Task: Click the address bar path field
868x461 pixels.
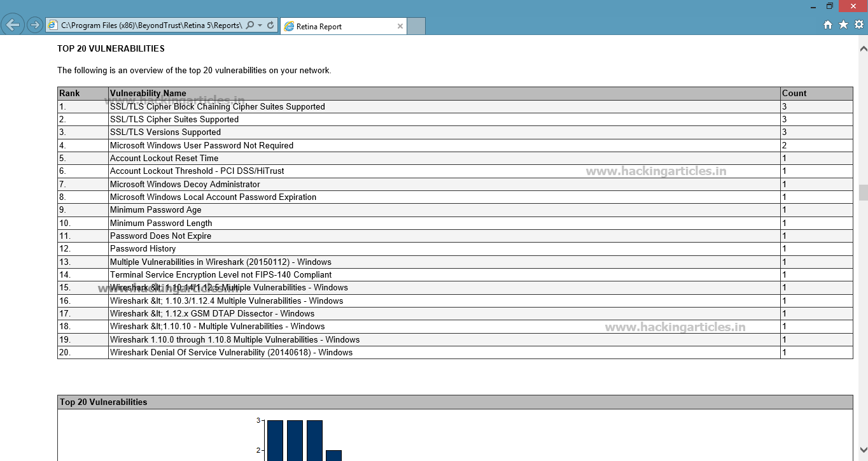Action: (151, 25)
